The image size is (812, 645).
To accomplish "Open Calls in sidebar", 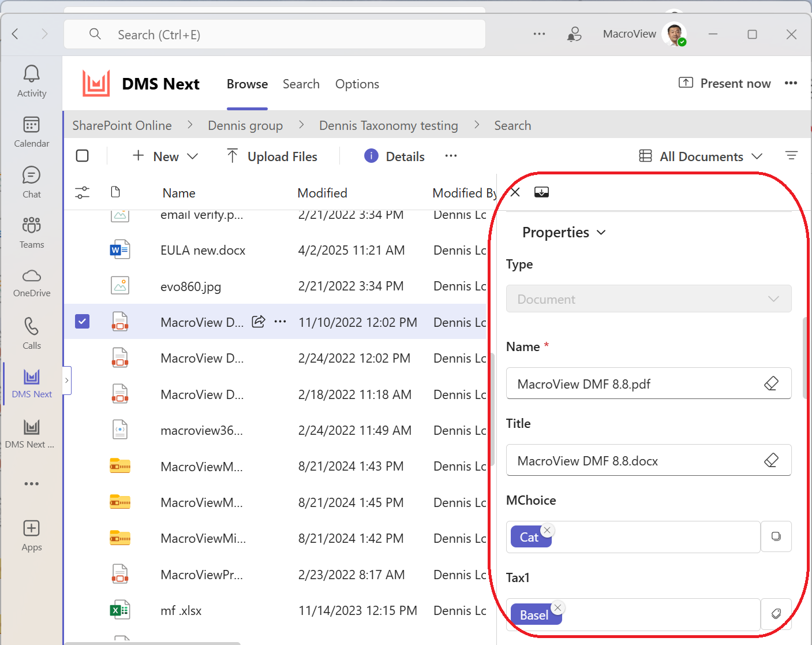I will click(32, 333).
